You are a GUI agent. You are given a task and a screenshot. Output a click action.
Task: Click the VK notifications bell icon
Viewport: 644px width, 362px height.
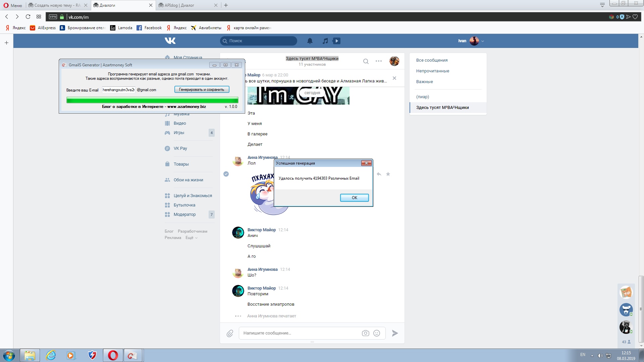pyautogui.click(x=310, y=41)
